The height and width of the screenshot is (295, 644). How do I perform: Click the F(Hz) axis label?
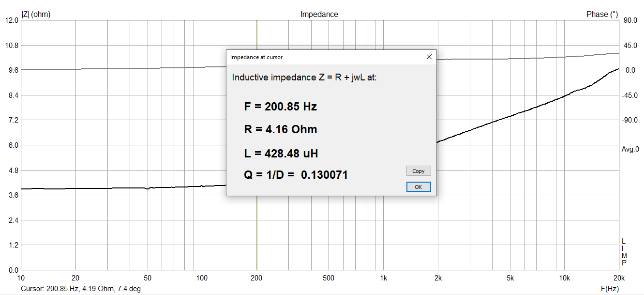click(610, 289)
